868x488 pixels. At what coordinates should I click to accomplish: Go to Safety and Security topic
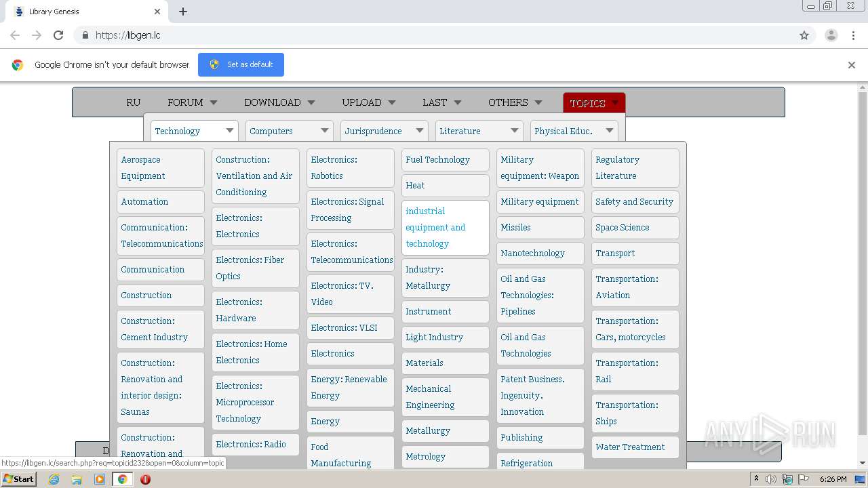click(635, 202)
